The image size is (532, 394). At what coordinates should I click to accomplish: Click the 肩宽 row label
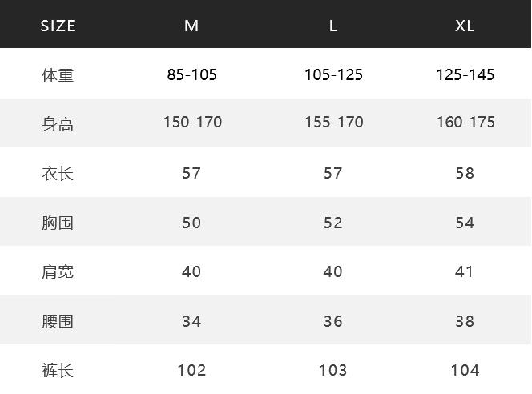click(x=58, y=272)
